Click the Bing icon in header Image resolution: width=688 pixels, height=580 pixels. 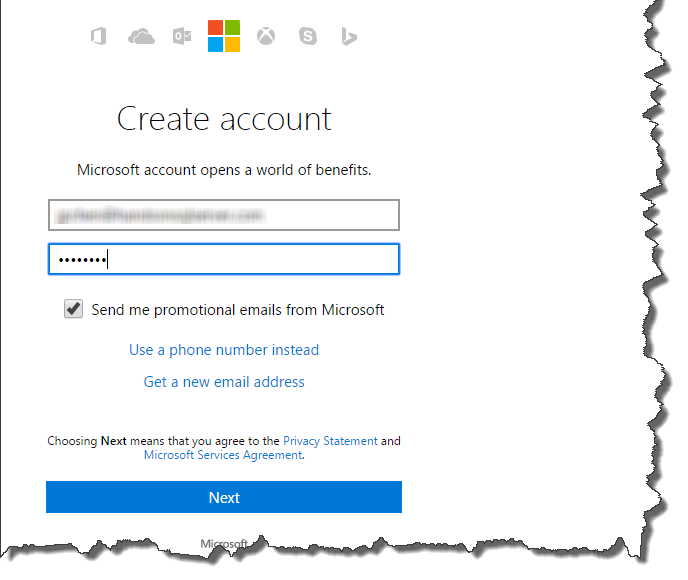pyautogui.click(x=349, y=36)
